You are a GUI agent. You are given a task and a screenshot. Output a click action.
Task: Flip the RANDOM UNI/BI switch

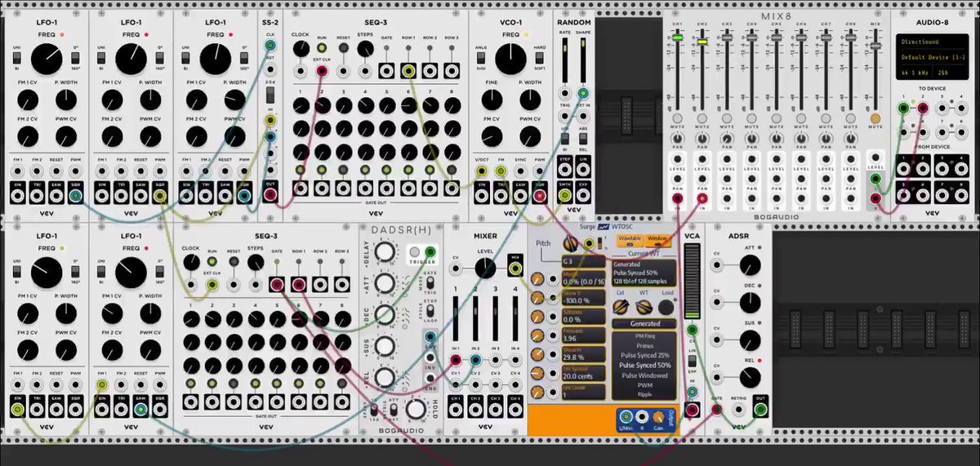click(x=565, y=138)
